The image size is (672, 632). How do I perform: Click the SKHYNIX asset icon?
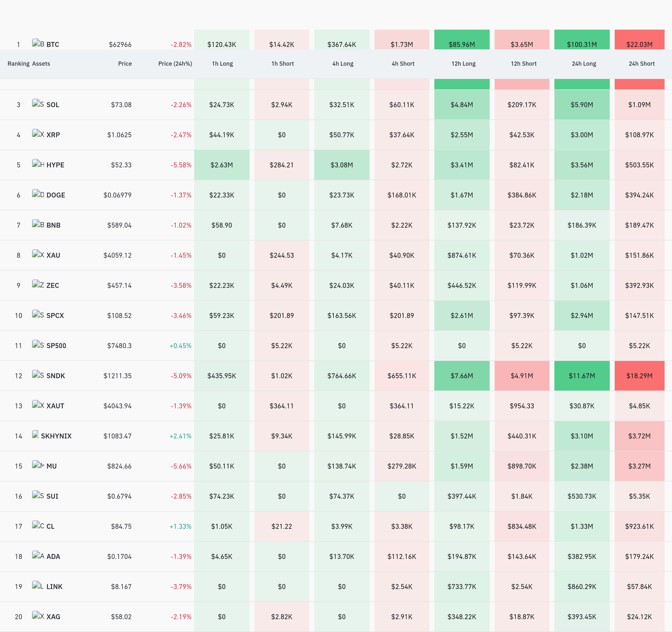(x=35, y=434)
